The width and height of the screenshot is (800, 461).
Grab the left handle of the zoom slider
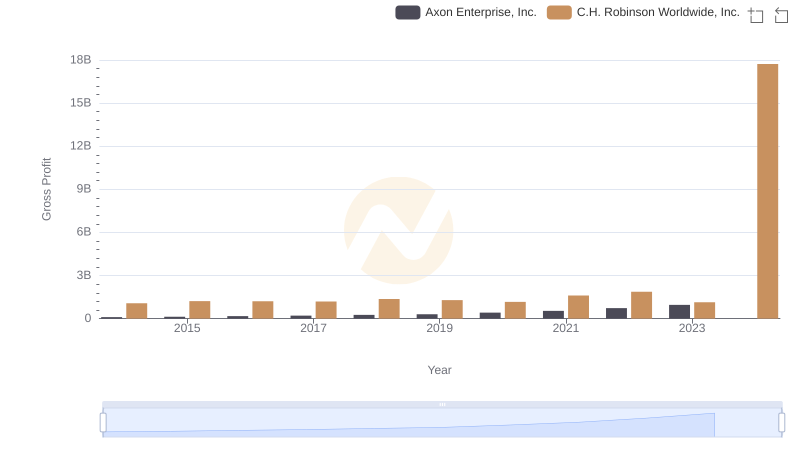[x=103, y=423]
